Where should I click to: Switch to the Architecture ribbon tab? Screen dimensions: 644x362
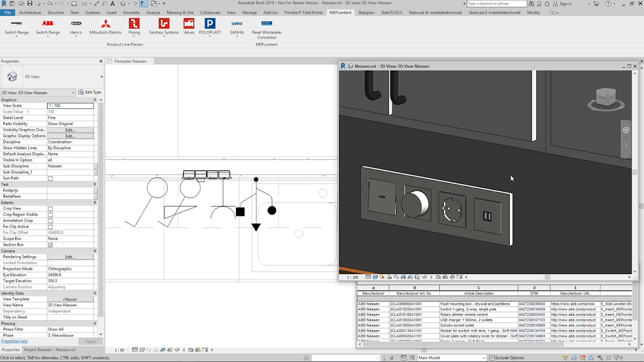coord(30,13)
